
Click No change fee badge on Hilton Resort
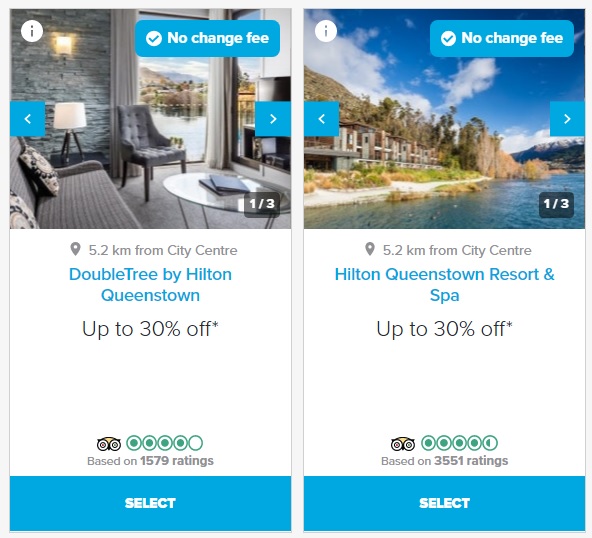[x=502, y=38]
